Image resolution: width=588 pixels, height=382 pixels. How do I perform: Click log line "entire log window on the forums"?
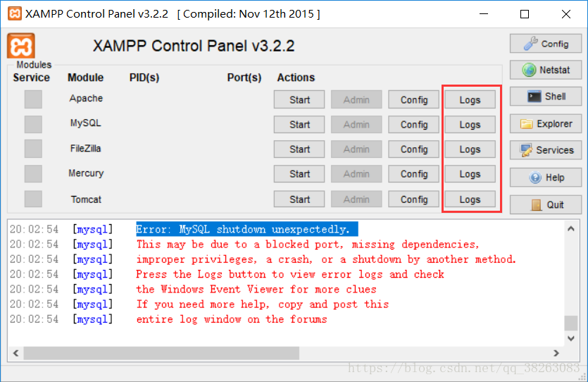[232, 319]
